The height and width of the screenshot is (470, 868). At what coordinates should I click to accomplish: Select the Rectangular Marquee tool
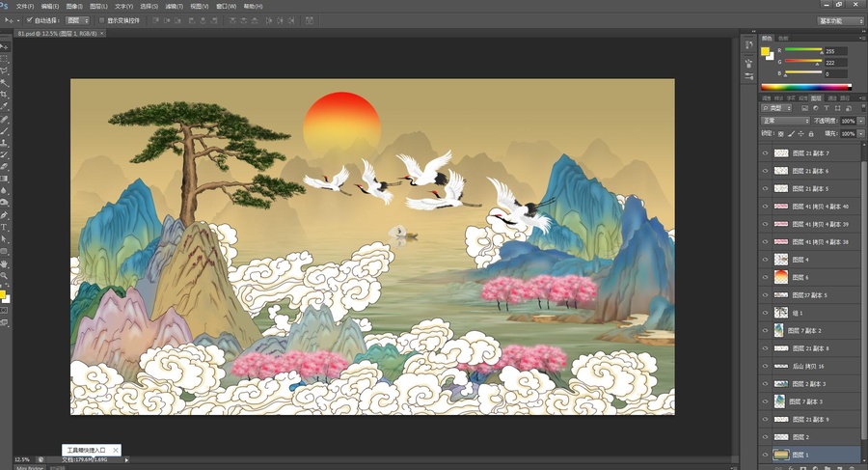point(5,59)
